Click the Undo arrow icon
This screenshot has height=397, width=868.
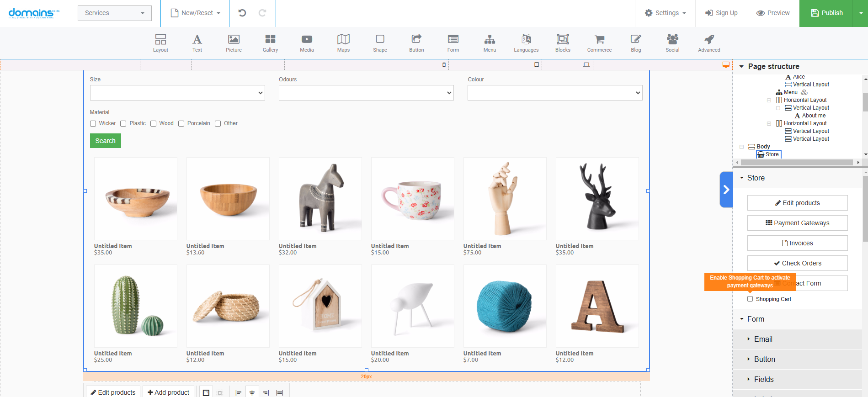tap(242, 13)
